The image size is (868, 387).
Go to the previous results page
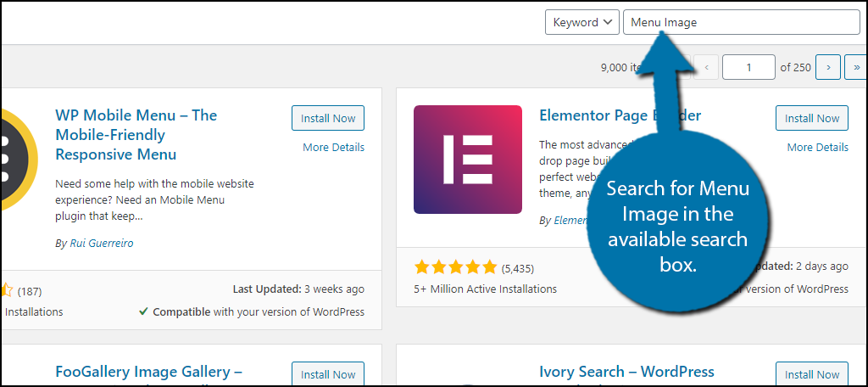point(706,67)
